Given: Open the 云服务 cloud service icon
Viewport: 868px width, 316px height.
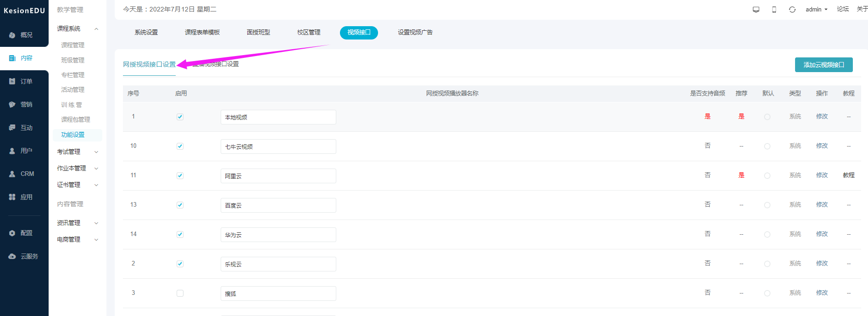Looking at the screenshot, I should pyautogui.click(x=12, y=256).
